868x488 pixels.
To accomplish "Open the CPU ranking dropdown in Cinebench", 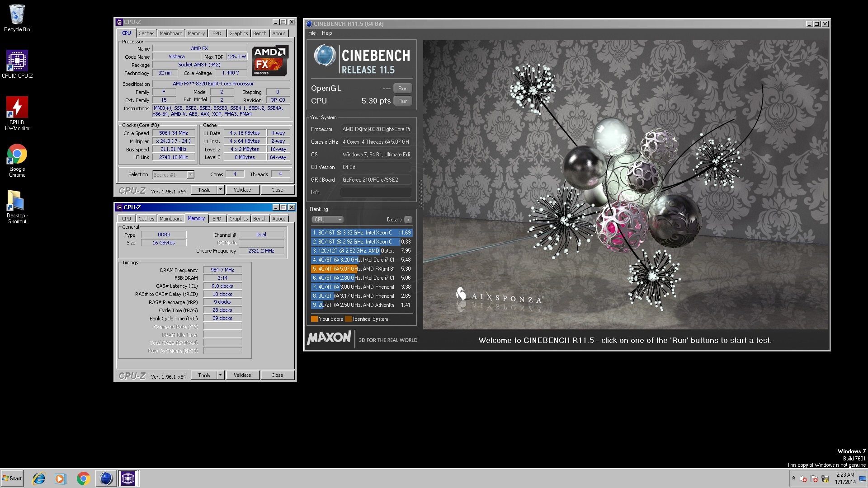I will pos(328,220).
